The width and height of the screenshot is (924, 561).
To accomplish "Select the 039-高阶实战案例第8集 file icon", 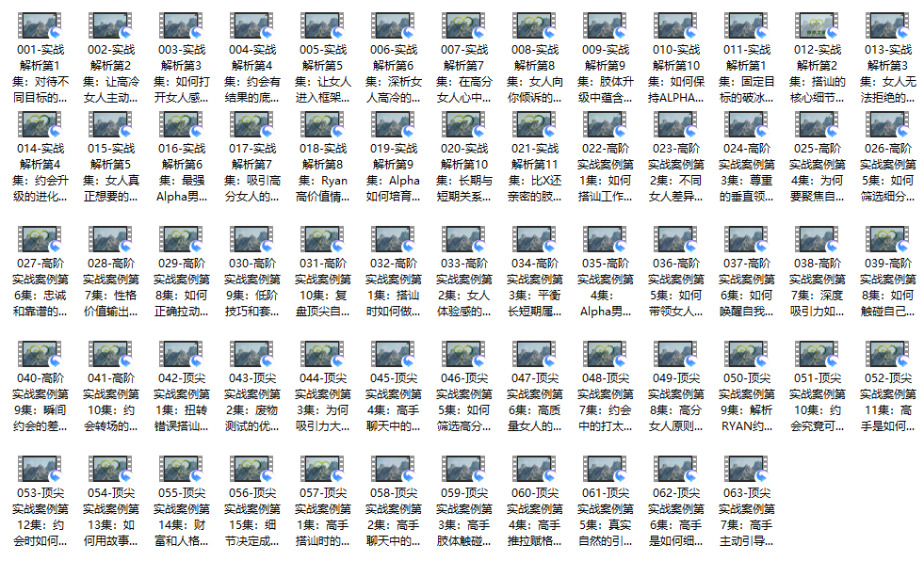I will tap(888, 240).
